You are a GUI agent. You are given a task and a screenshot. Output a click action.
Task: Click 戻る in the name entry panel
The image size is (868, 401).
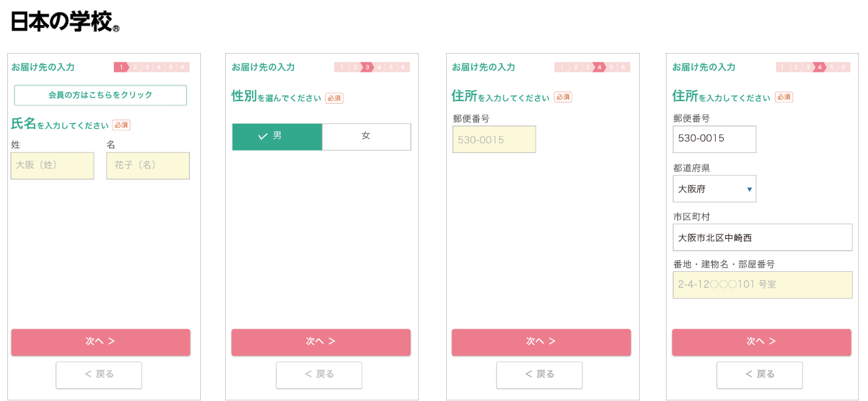click(99, 375)
